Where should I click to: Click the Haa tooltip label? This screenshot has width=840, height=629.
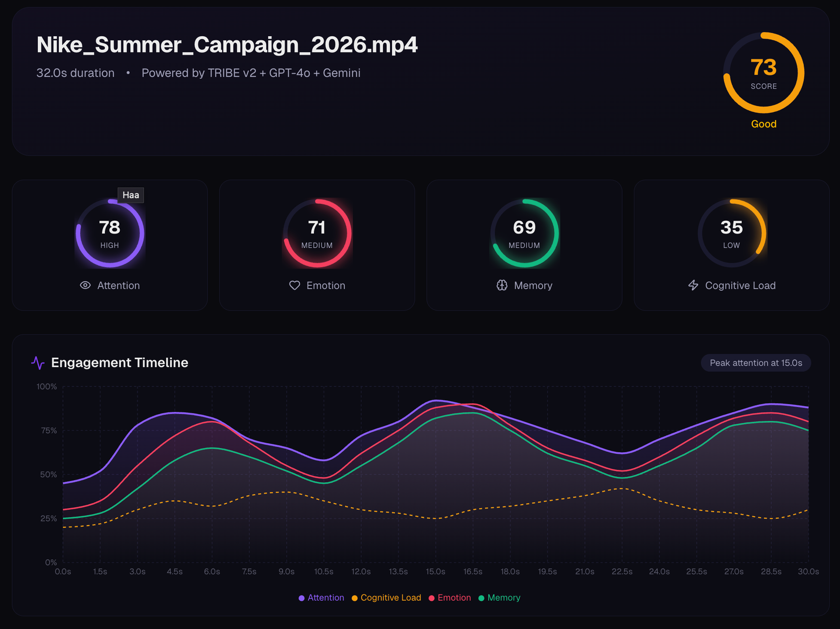[131, 195]
